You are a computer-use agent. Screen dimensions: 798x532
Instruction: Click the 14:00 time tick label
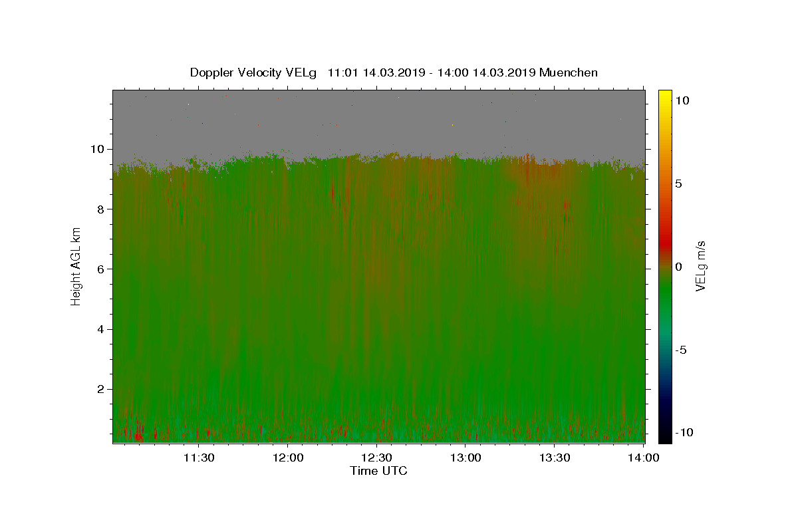pyautogui.click(x=644, y=458)
